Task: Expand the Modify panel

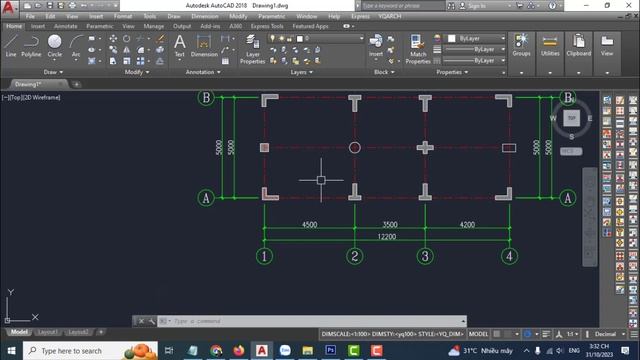Action: point(137,72)
